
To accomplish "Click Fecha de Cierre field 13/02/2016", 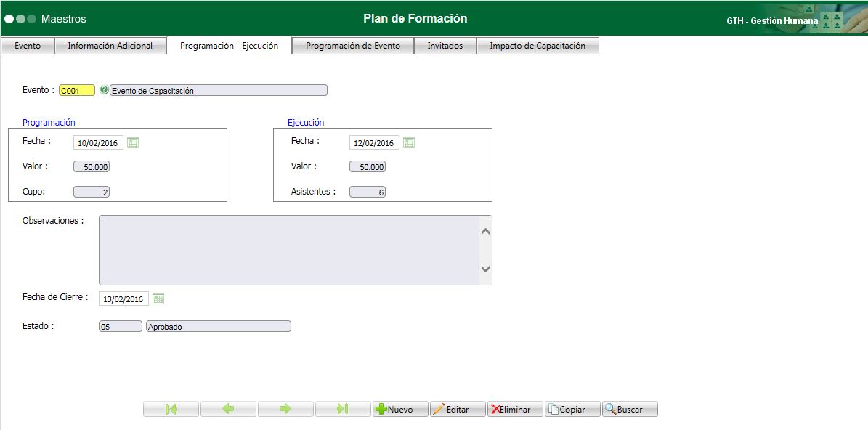I will tap(123, 299).
